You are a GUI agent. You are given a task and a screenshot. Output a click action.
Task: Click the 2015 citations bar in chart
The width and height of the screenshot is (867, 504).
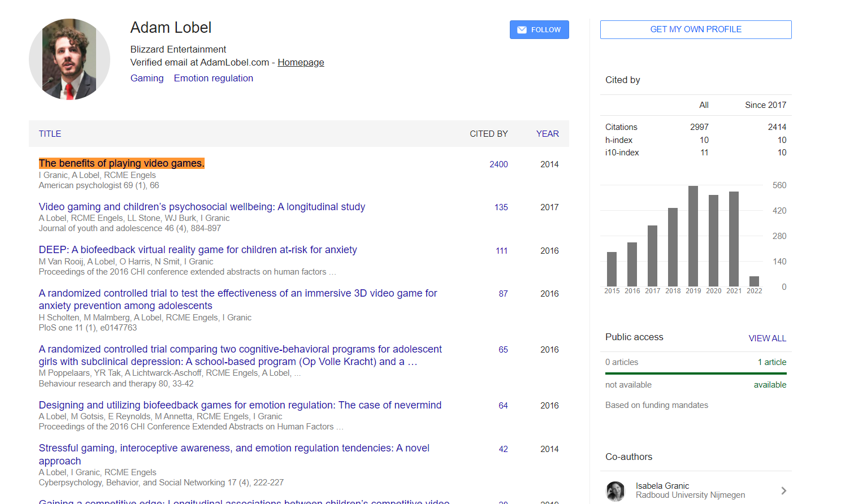(x=612, y=270)
